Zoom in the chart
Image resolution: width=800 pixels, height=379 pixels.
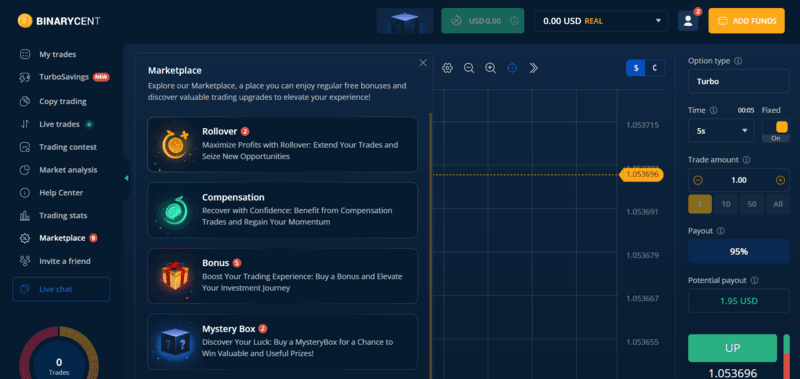pyautogui.click(x=490, y=68)
